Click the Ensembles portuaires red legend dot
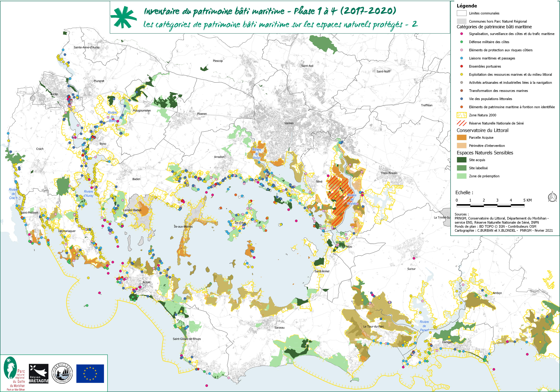Screen dimensions: 560x392 click(x=461, y=66)
